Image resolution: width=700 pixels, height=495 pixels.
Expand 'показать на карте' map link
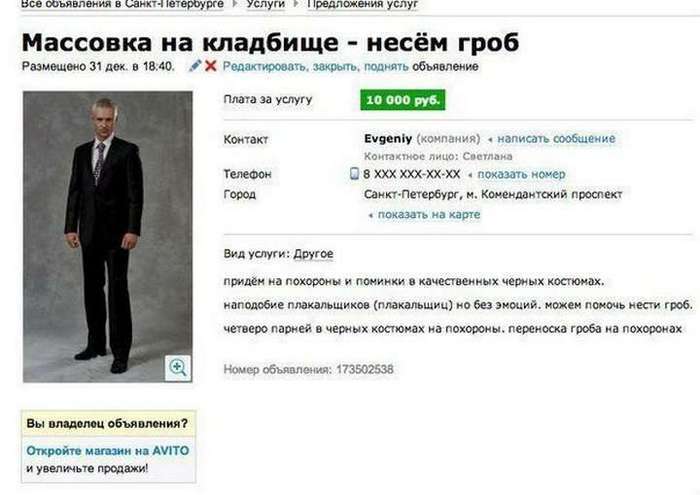pyautogui.click(x=429, y=215)
